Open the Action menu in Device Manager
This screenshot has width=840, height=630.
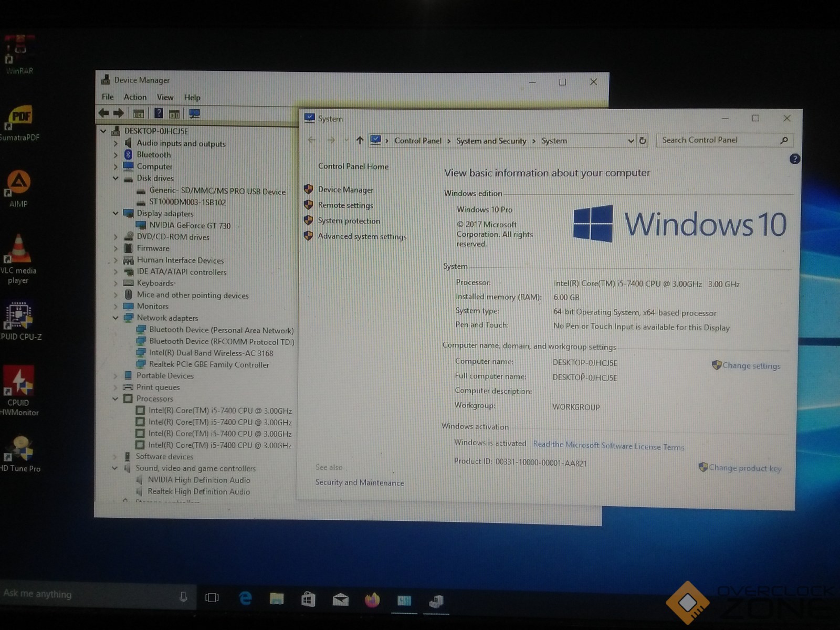pos(135,97)
